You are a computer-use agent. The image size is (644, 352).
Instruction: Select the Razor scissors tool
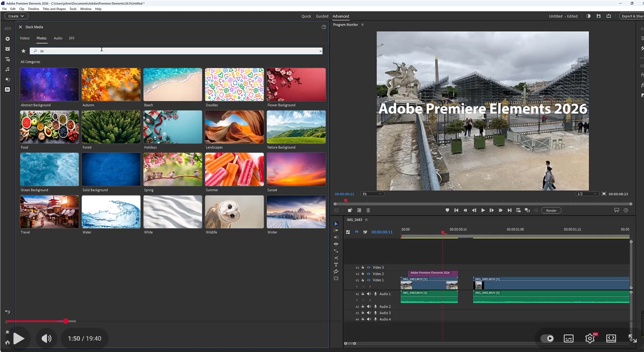336,258
